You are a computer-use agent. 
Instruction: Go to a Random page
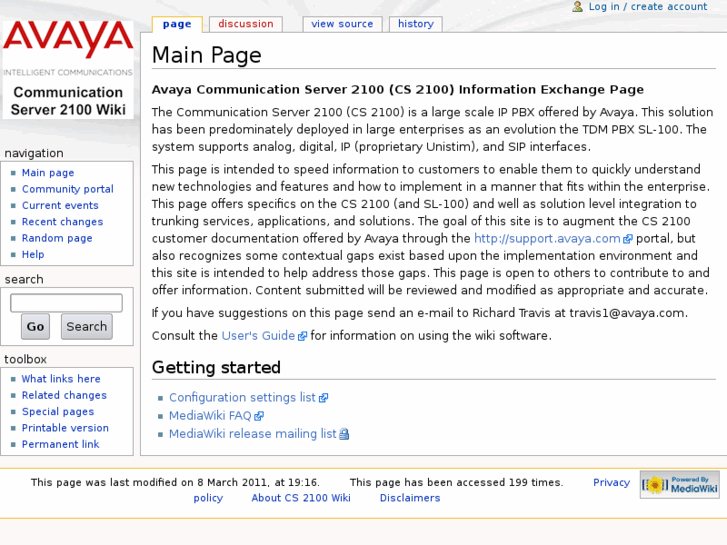(57, 238)
